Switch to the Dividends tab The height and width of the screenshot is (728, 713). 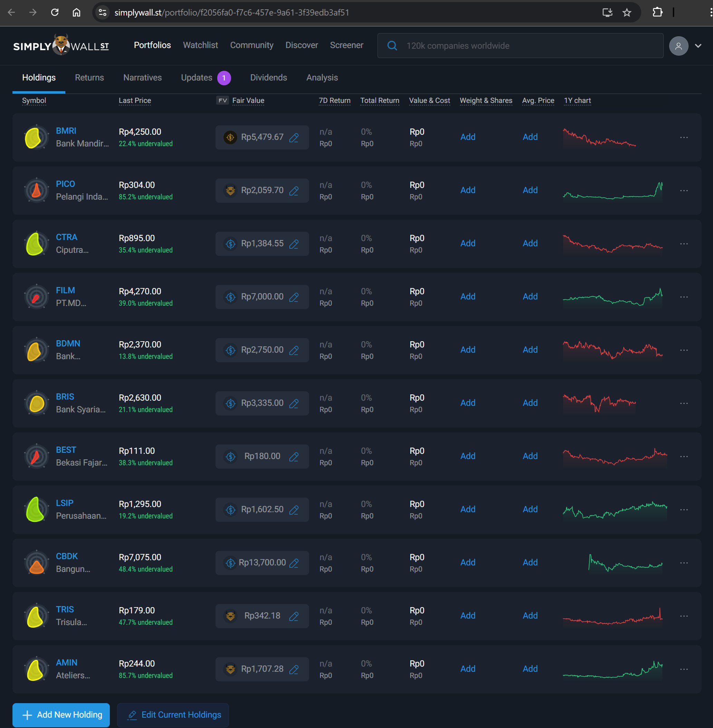click(x=268, y=77)
